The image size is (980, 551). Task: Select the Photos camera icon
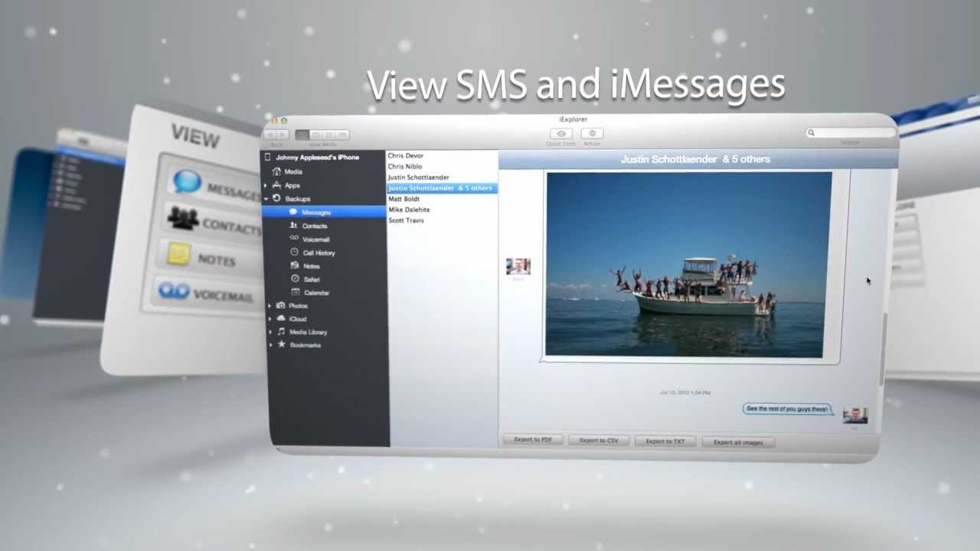281,305
